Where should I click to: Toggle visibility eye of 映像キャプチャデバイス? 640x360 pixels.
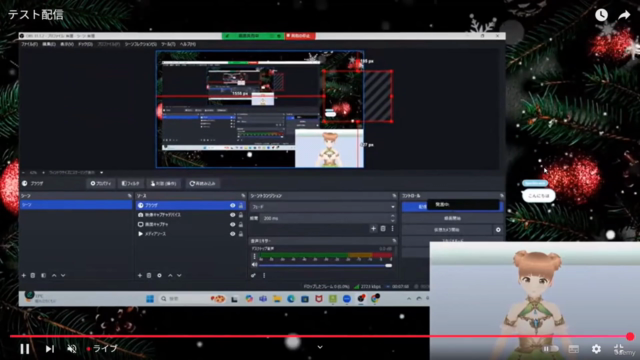pyautogui.click(x=233, y=215)
